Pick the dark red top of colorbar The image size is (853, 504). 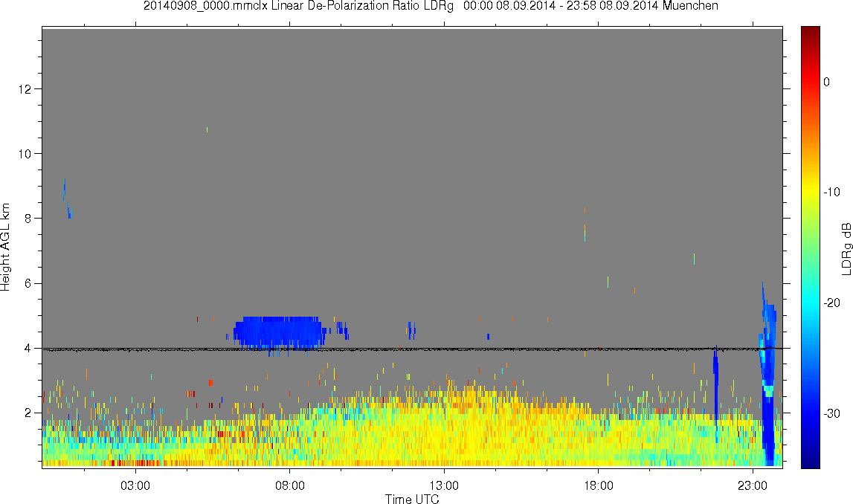(x=810, y=31)
